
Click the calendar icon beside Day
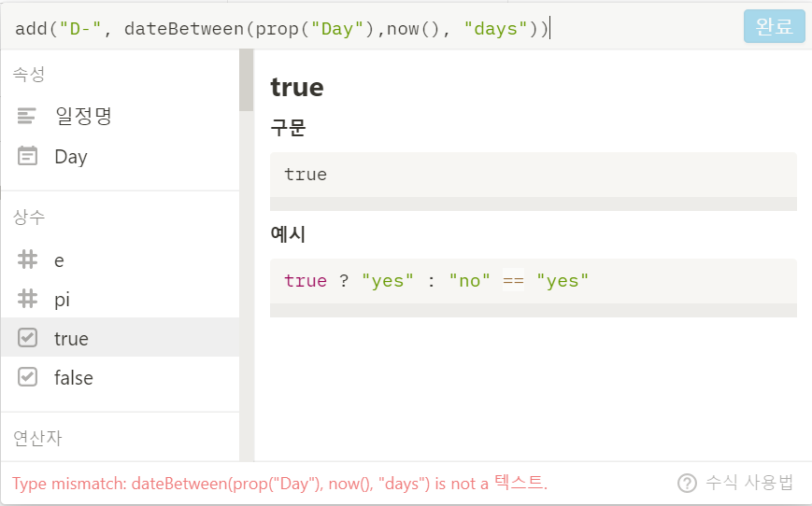tap(27, 156)
